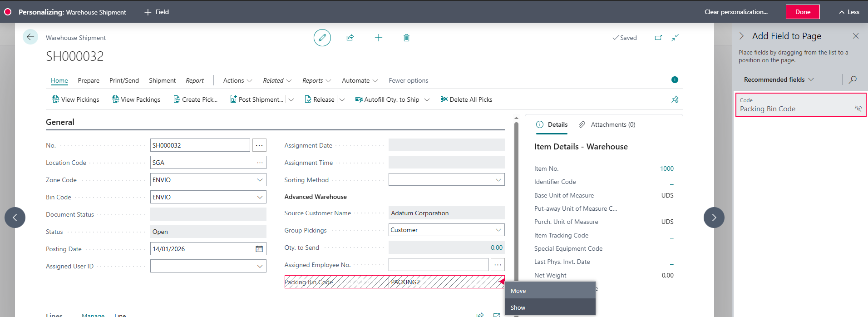This screenshot has height=317, width=868.
Task: Click the pencil edit icon
Action: click(x=322, y=38)
